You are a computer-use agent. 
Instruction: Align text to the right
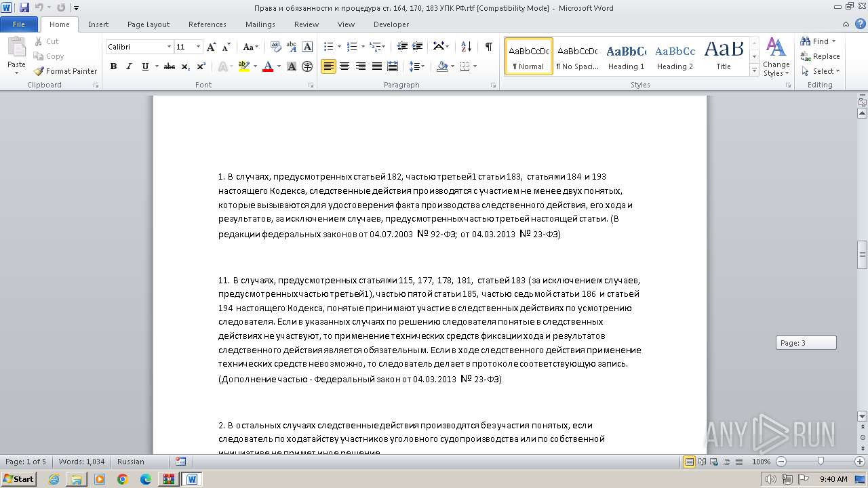360,66
